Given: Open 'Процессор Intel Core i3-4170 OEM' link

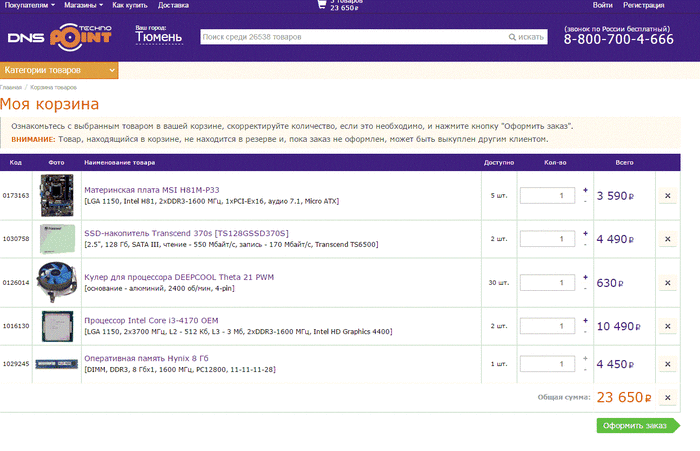Looking at the screenshot, I should [151, 320].
